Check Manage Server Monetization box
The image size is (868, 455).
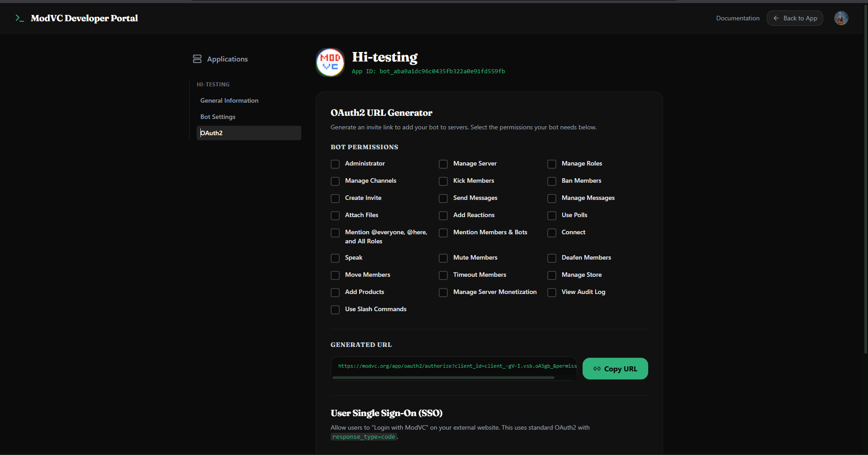coord(443,292)
